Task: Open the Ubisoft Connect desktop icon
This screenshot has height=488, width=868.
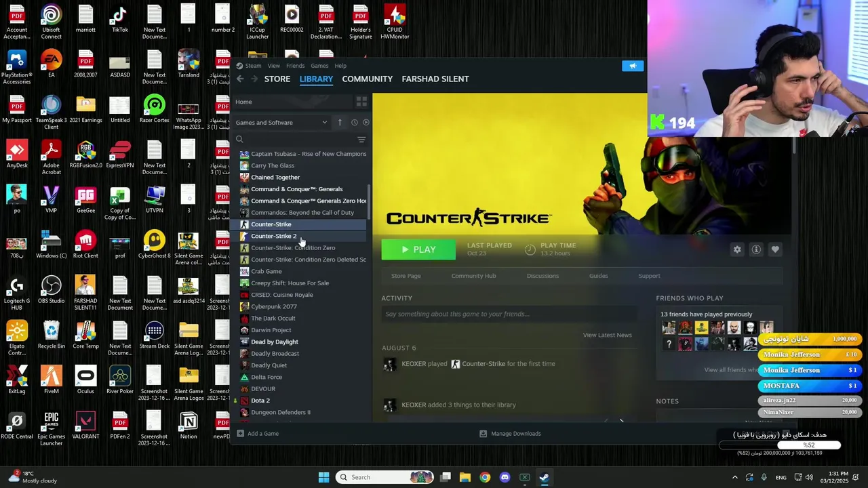Action: [x=51, y=22]
